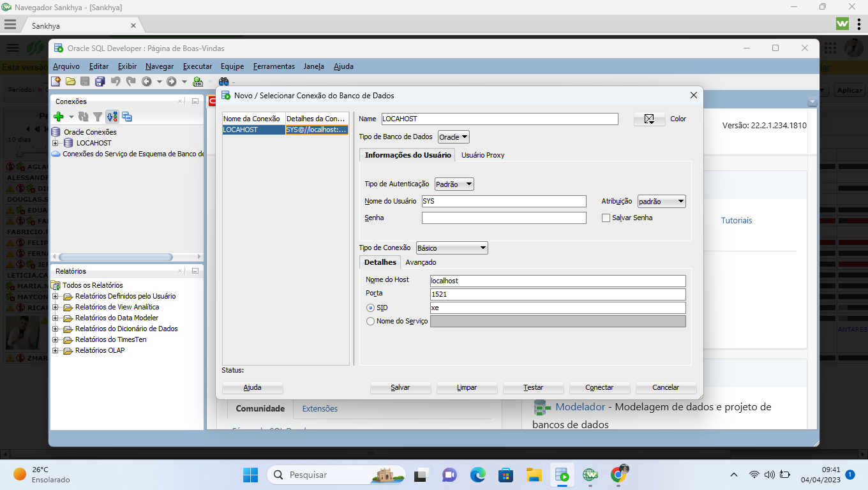Open Microsoft Store from the taskbar

[506, 475]
